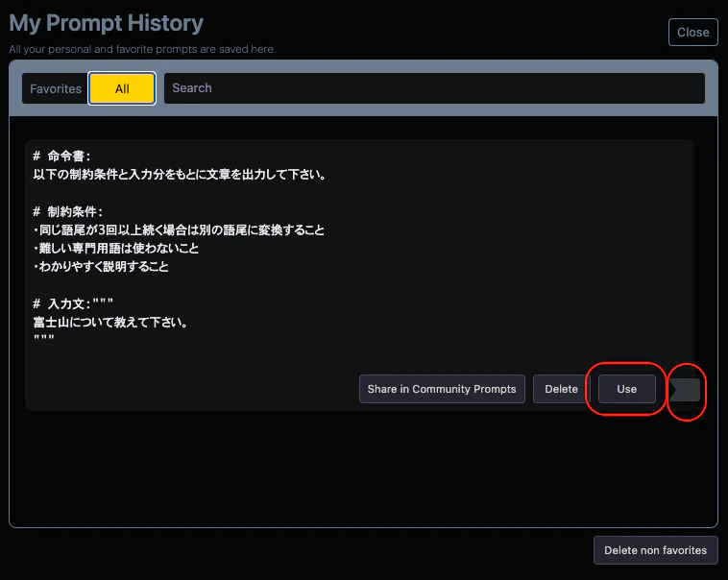Click the line '・同じ語尾が3回以上続く場合は別の語尾に変換すること'
The width and height of the screenshot is (728, 580).
tap(179, 230)
